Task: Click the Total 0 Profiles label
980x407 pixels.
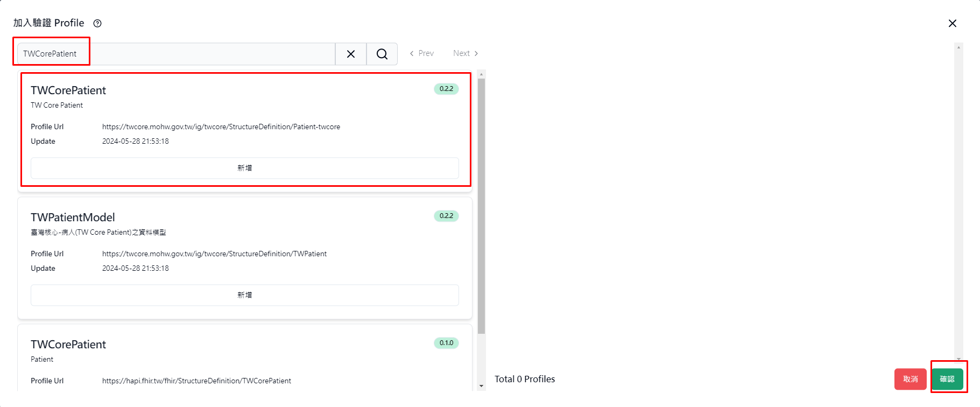Action: [x=525, y=379]
